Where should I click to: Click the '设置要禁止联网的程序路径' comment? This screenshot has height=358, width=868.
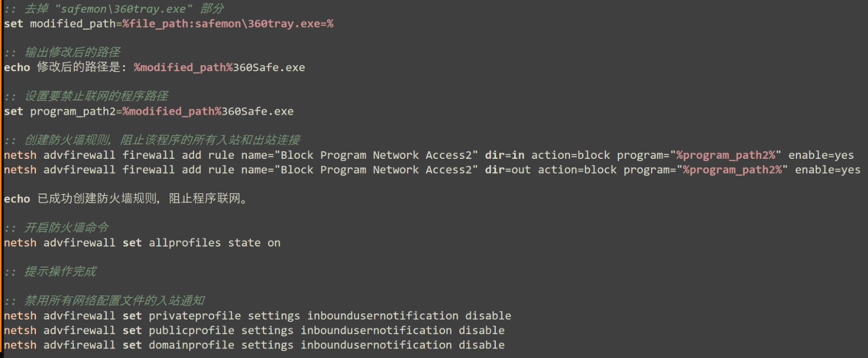coord(96,96)
